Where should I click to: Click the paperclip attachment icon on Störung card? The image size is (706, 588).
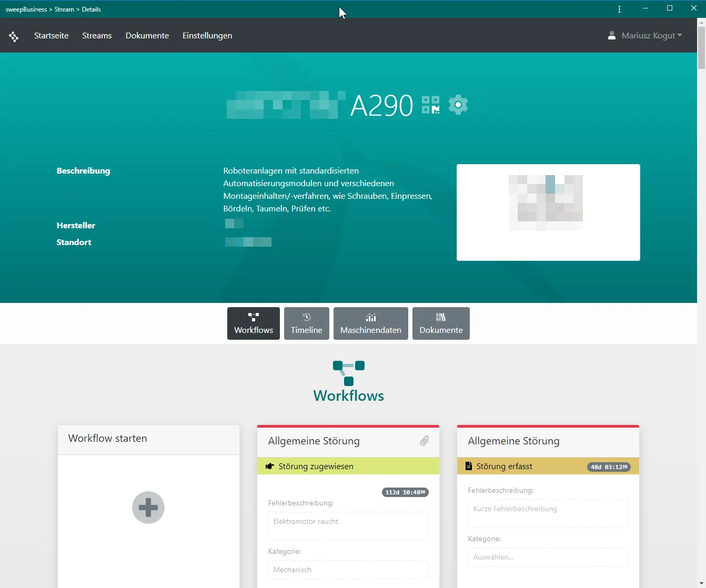click(x=424, y=441)
